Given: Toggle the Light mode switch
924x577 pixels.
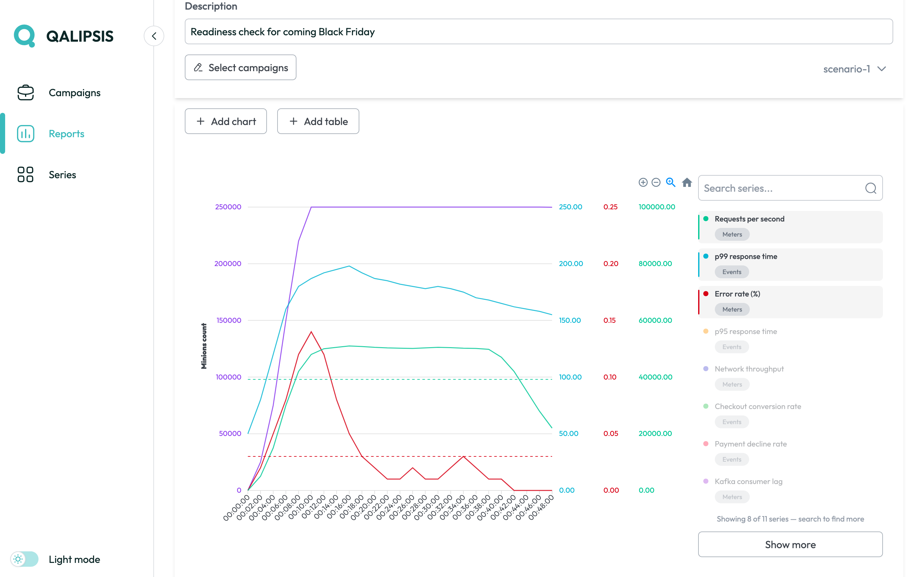Looking at the screenshot, I should click(24, 559).
